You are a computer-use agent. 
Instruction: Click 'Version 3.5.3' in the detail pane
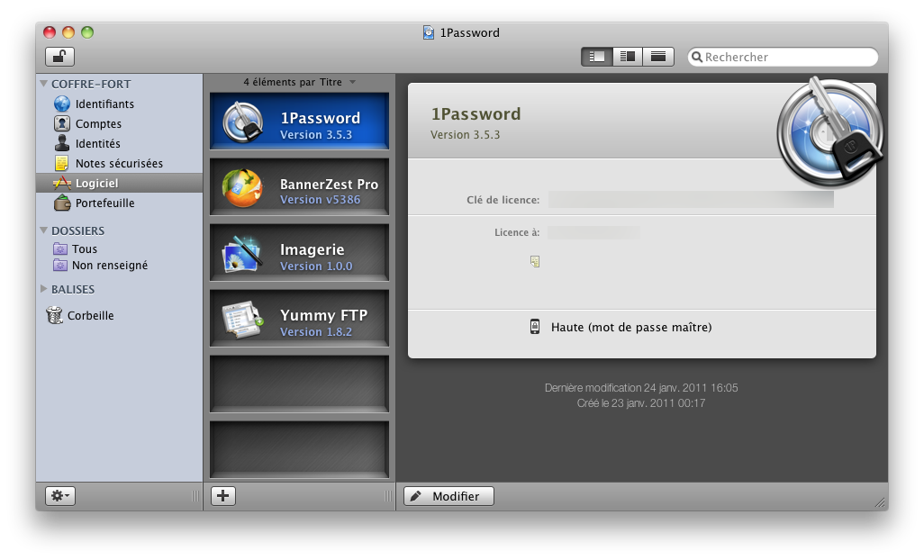pos(465,135)
